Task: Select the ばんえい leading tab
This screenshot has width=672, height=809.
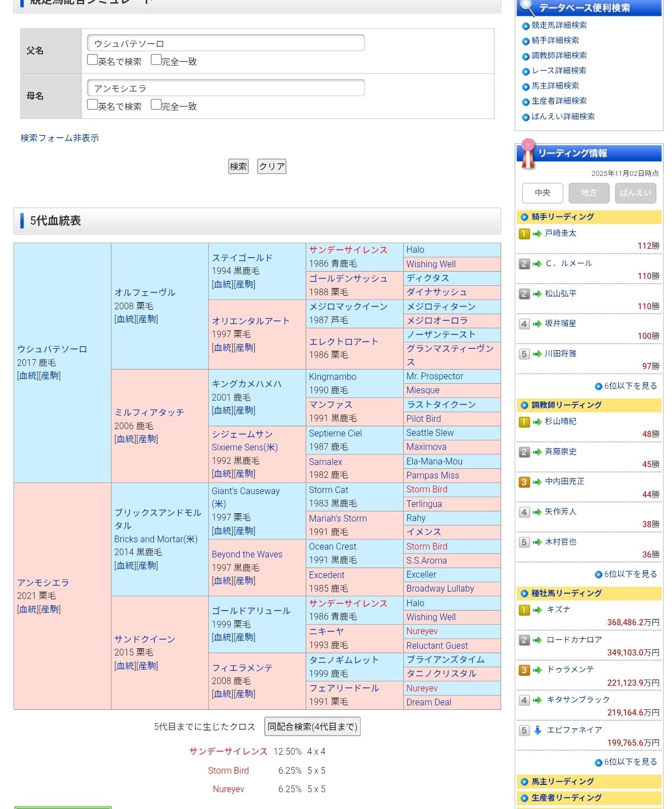Action: (x=635, y=193)
